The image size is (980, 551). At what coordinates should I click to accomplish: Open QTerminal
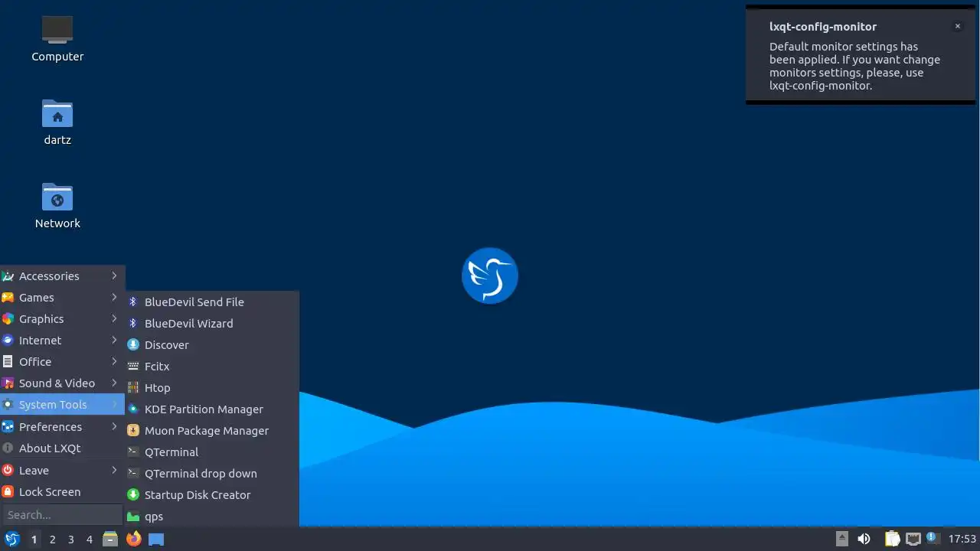[212, 452]
